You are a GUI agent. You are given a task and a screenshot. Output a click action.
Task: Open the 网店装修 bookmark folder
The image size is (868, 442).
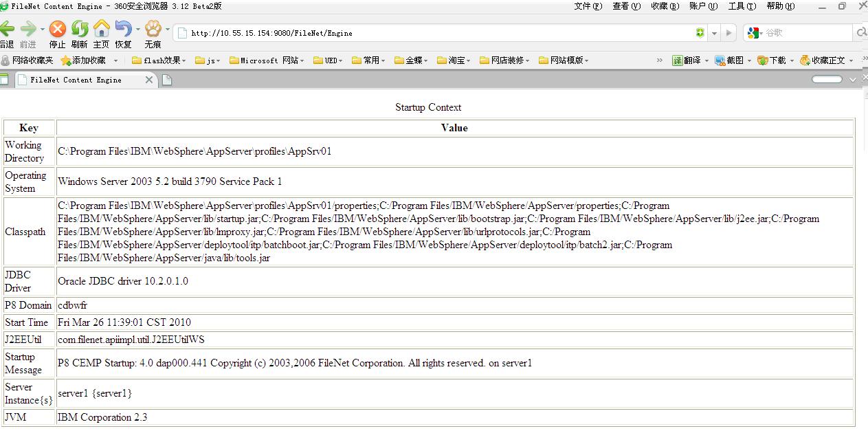pyautogui.click(x=504, y=60)
